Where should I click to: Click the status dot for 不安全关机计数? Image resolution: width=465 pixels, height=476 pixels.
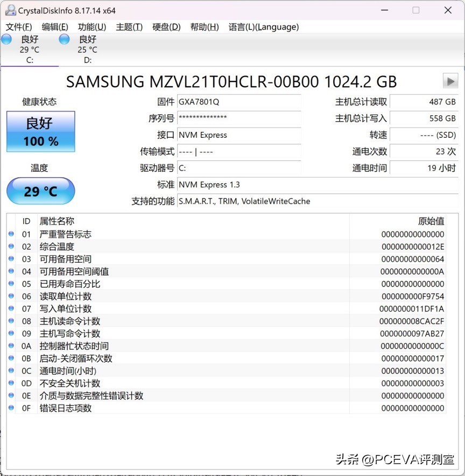click(11, 383)
